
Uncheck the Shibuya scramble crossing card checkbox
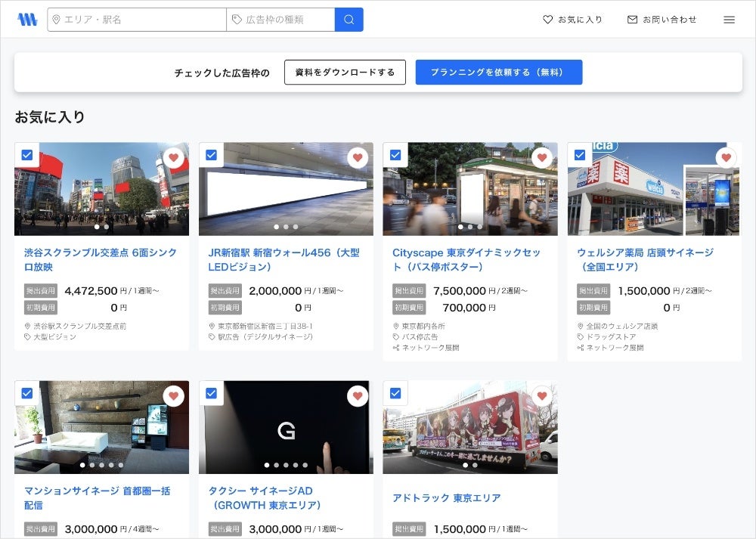[x=27, y=155]
